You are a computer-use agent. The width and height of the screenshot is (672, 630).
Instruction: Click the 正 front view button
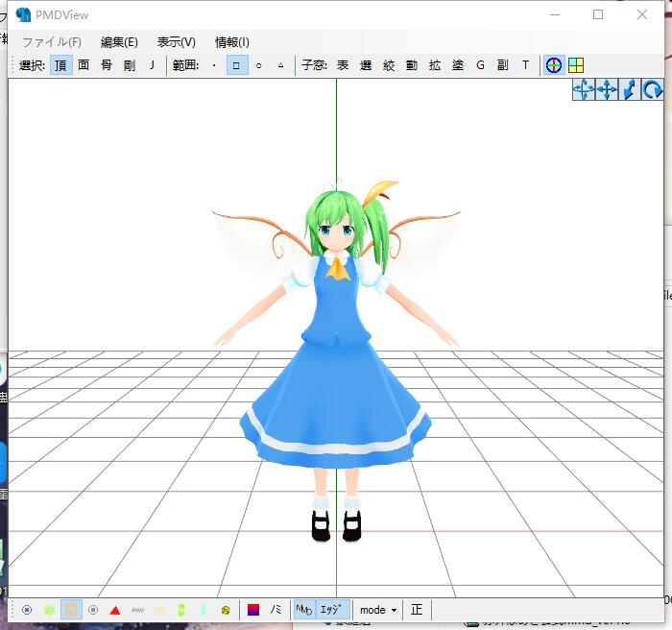(x=417, y=610)
